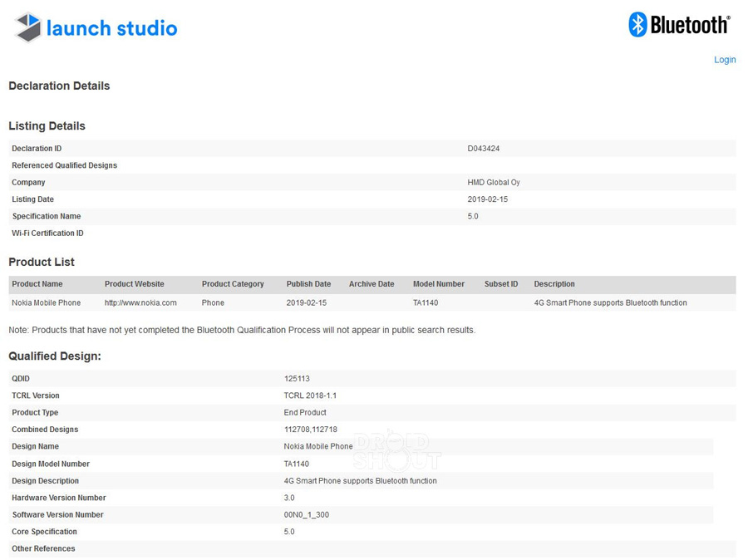Screen dimensions: 748x560
Task: Sort by Product Name column header
Action: pos(37,284)
